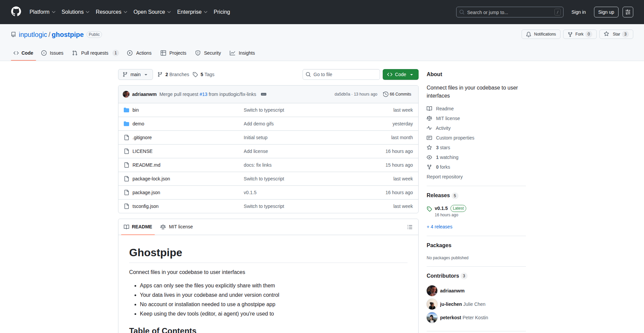
Task: Open the Actions tab
Action: [140, 53]
